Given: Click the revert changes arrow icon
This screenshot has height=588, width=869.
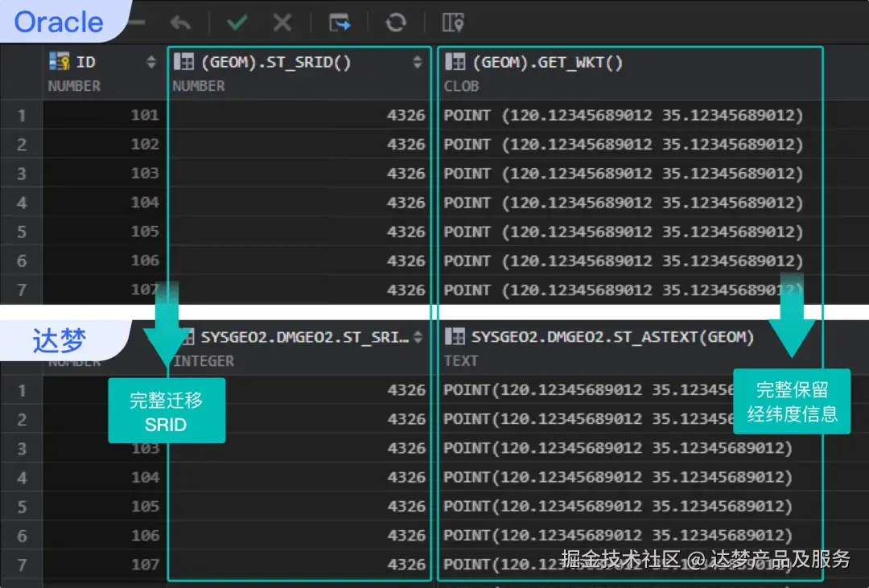Looking at the screenshot, I should (x=181, y=23).
